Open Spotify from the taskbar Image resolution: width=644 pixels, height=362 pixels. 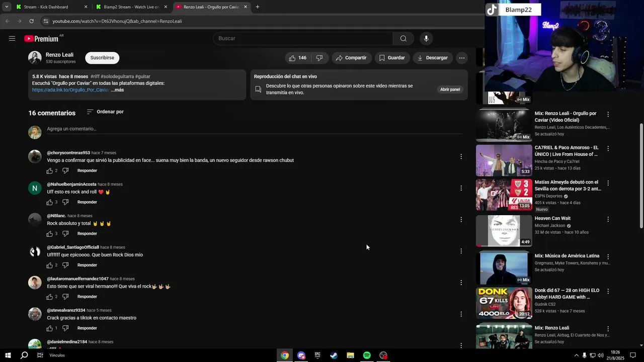(x=367, y=355)
